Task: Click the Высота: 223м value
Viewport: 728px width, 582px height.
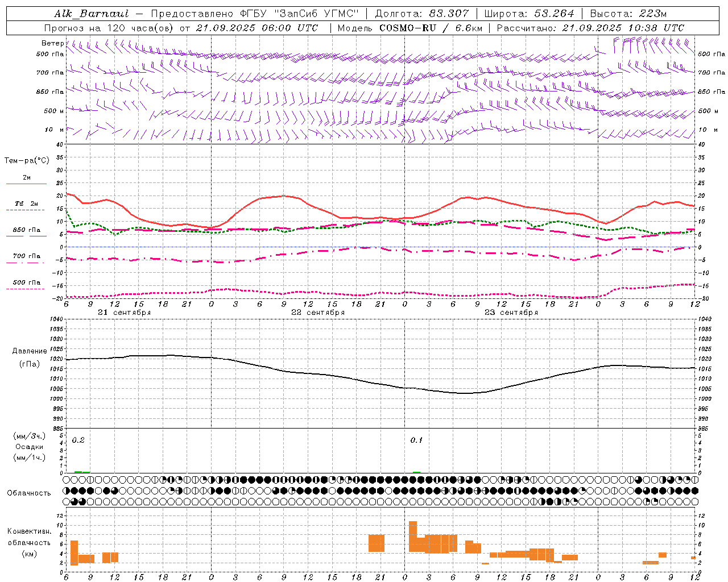Action: pyautogui.click(x=628, y=14)
